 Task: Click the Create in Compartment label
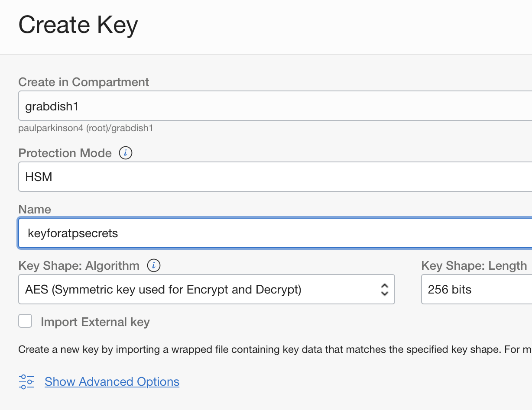(84, 82)
